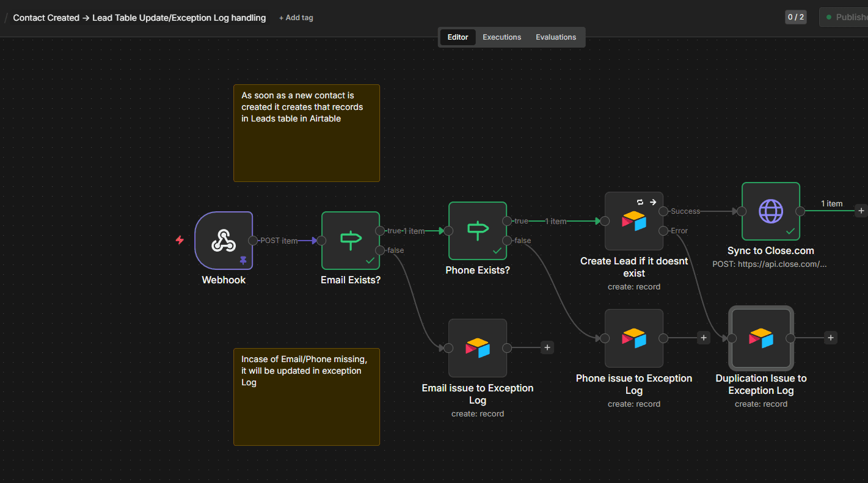Select Duplication Issue to Exception Log node
This screenshot has width=868, height=483.
tap(761, 338)
